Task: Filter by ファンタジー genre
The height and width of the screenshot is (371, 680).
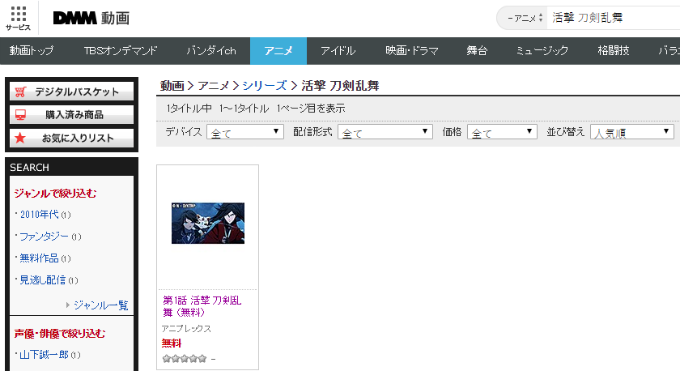Action: (x=44, y=236)
